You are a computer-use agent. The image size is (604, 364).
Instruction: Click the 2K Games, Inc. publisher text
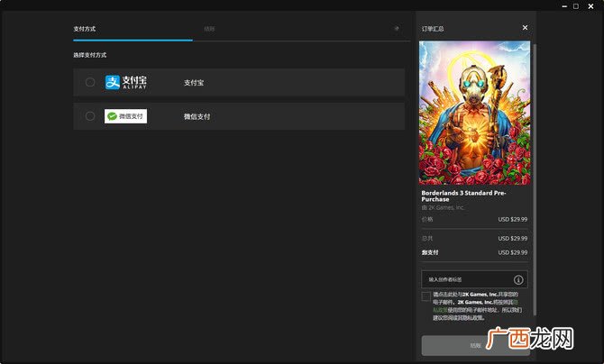(x=446, y=207)
